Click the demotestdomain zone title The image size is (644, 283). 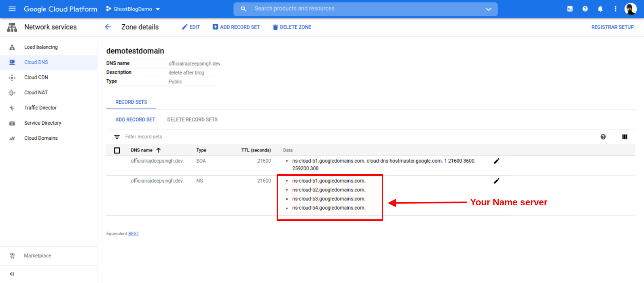click(x=135, y=51)
